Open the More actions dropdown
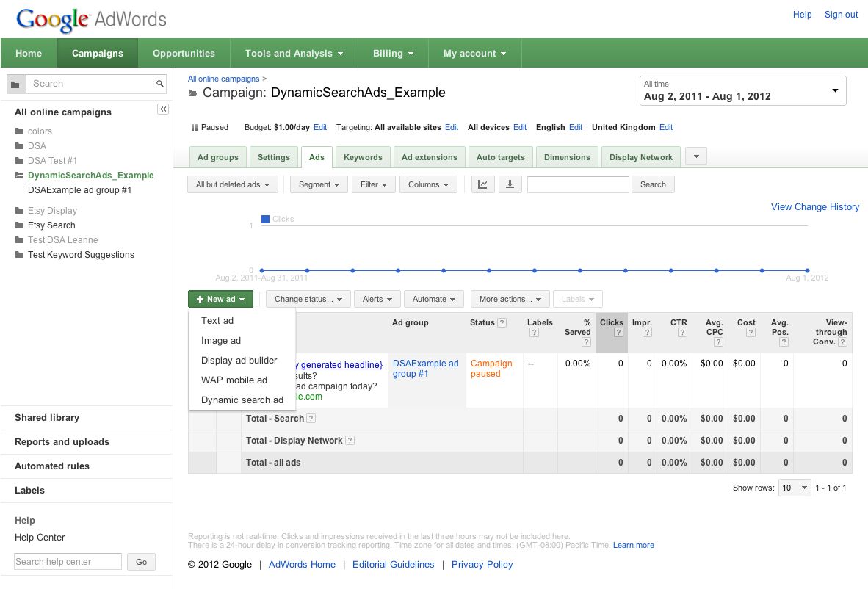The image size is (868, 589). (510, 299)
